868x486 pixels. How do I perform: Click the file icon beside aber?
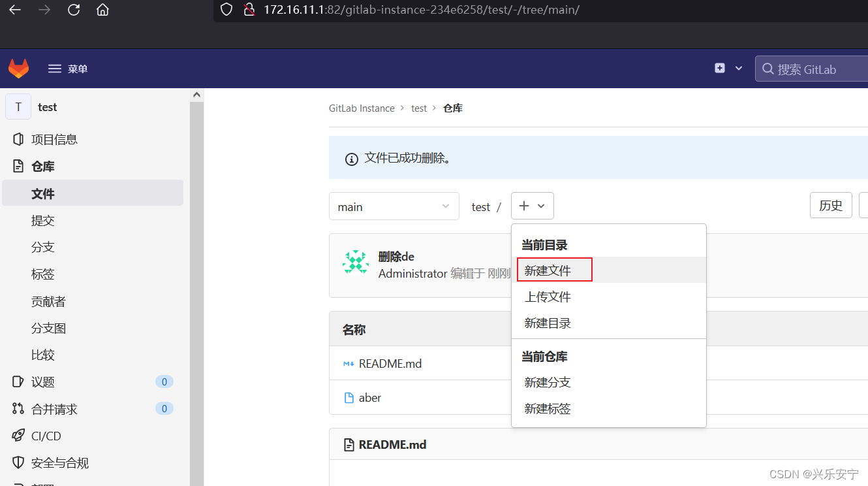[x=349, y=397]
